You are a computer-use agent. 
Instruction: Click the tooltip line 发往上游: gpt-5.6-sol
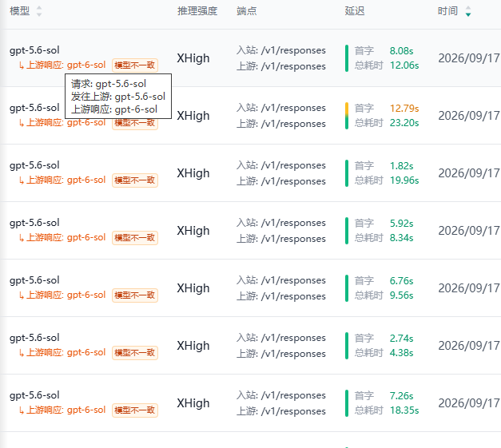tap(118, 97)
